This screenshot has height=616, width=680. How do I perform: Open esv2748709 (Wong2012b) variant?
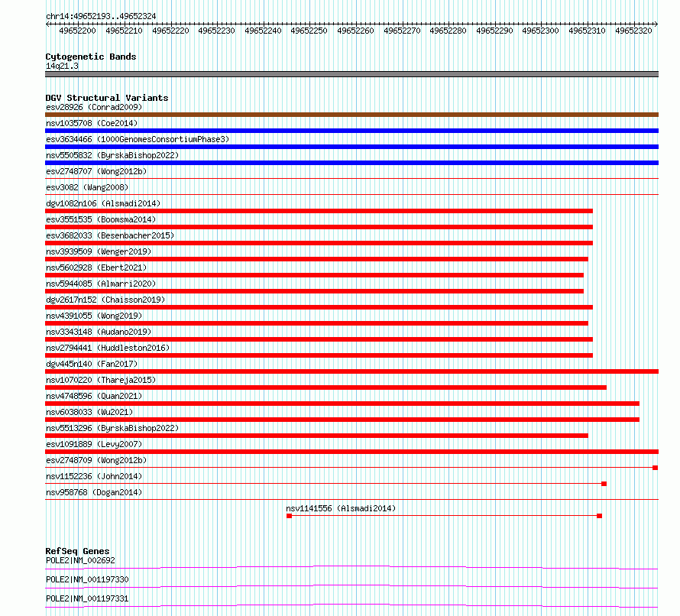pos(96,460)
